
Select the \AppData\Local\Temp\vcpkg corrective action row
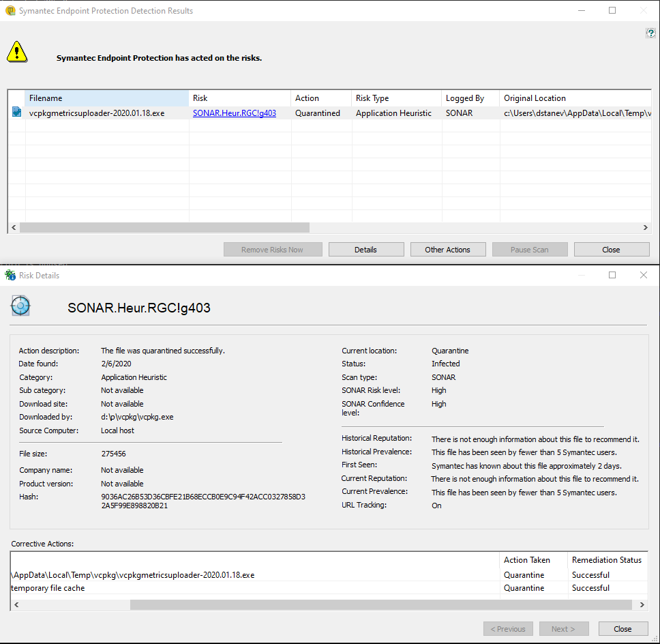click(x=329, y=575)
